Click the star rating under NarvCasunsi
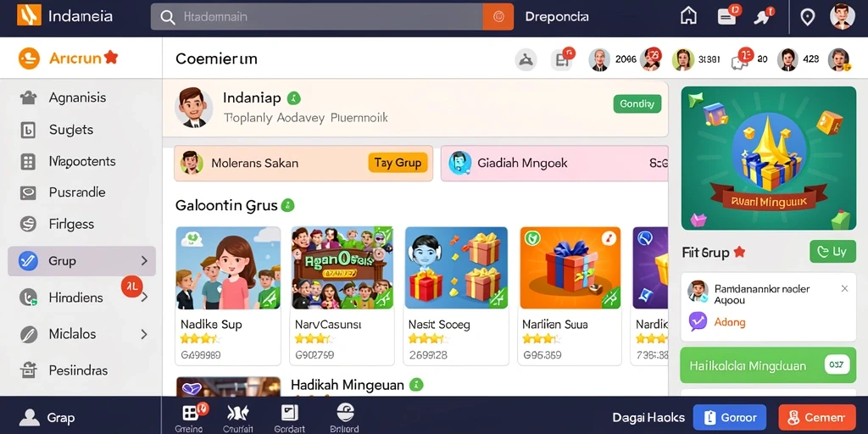The height and width of the screenshot is (434, 868). pyautogui.click(x=314, y=339)
